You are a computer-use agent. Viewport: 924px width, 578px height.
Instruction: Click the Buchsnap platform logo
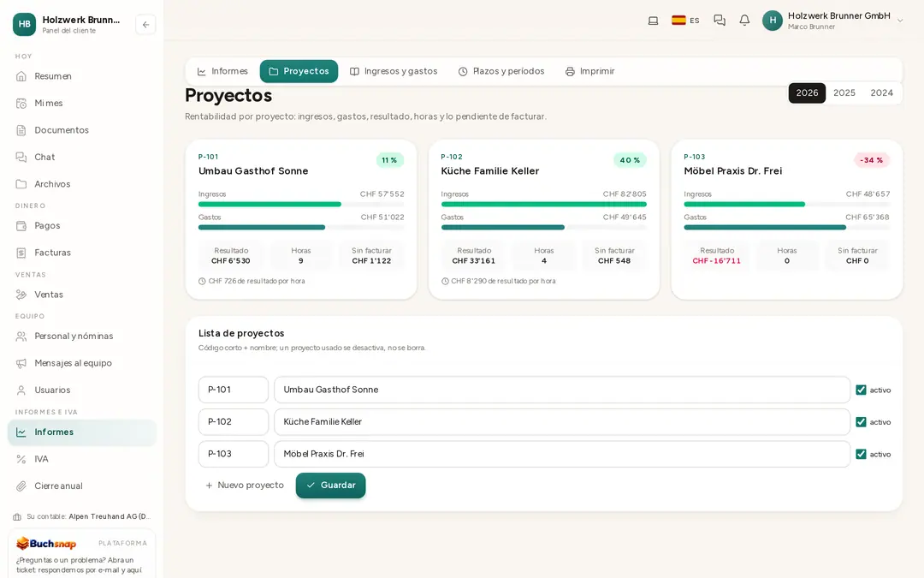click(x=46, y=543)
